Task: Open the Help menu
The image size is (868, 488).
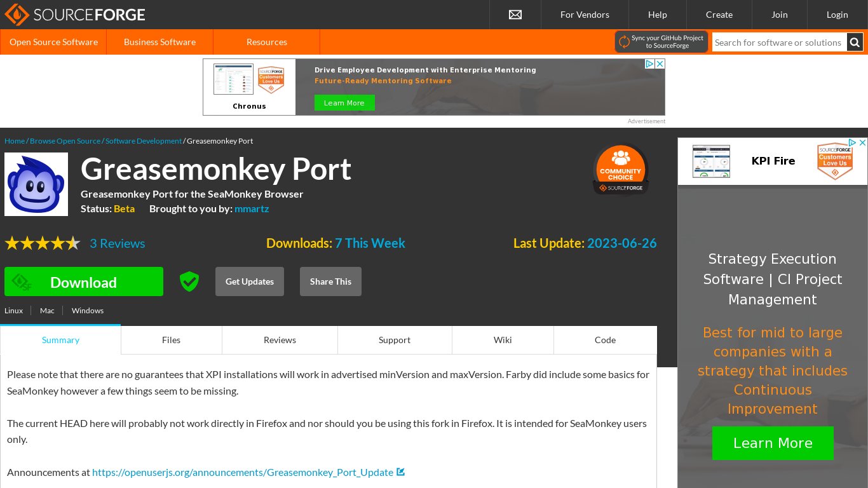Action: [658, 15]
